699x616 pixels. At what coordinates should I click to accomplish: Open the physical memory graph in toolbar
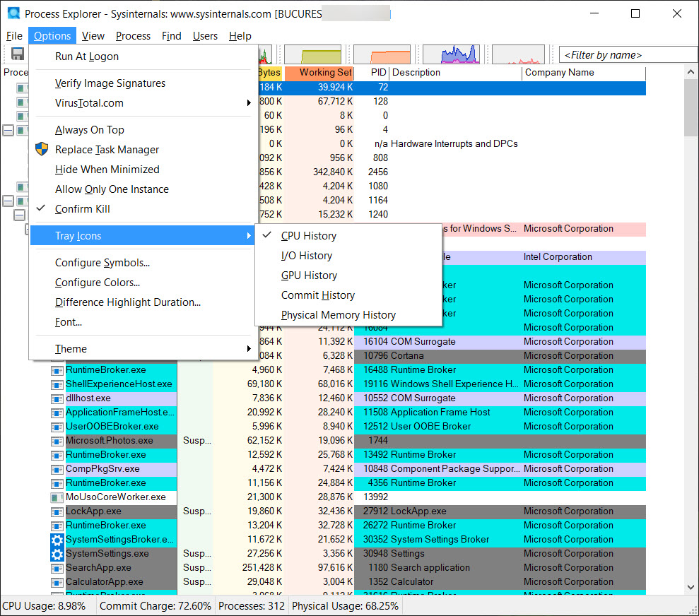[382, 54]
